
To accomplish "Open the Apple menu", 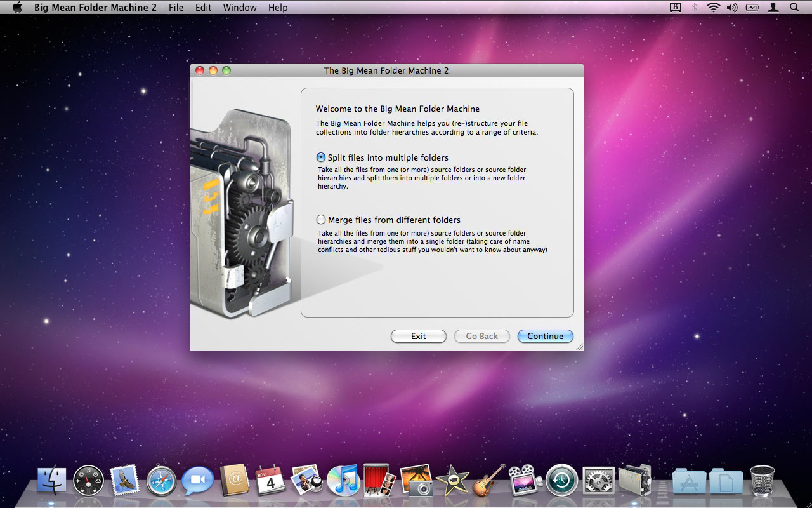I will pyautogui.click(x=17, y=8).
